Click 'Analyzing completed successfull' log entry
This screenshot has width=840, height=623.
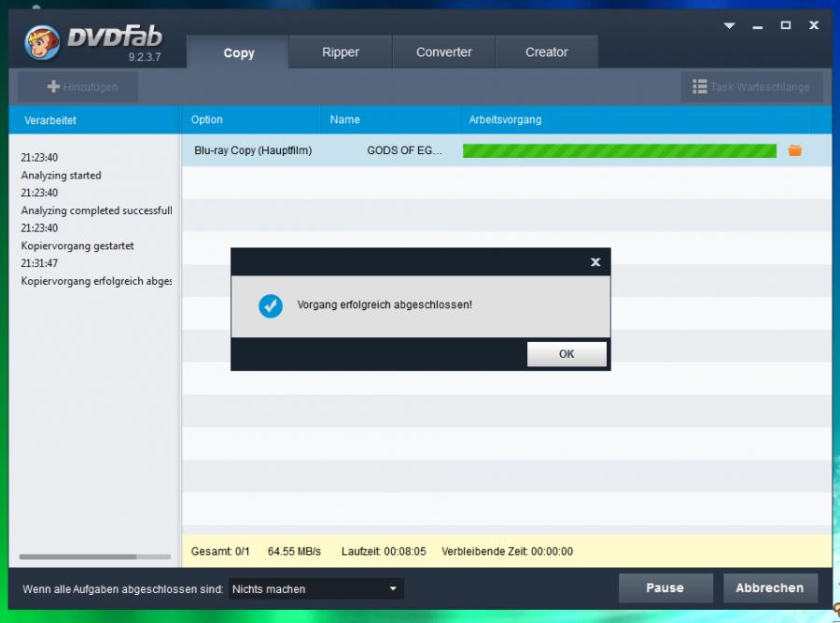pos(96,211)
